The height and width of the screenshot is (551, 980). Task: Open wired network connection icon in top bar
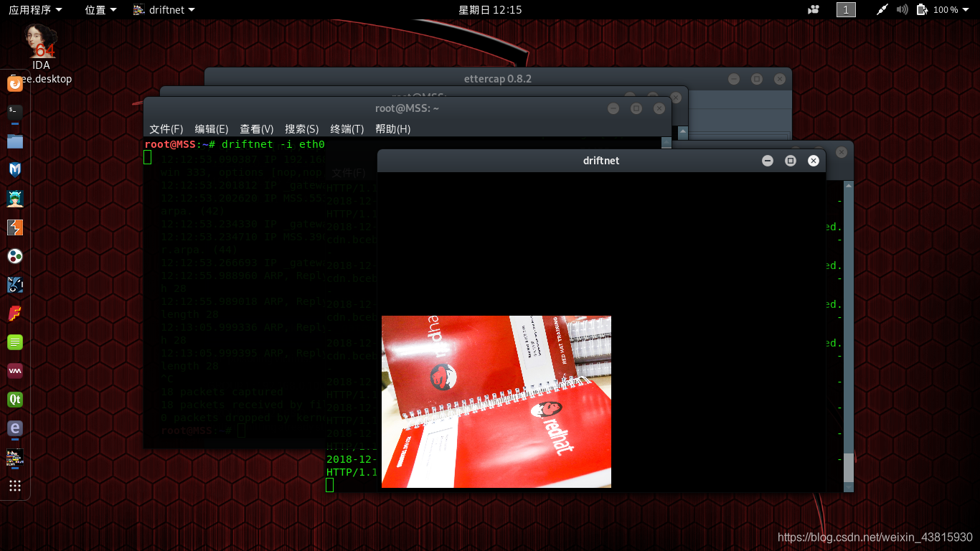point(882,9)
